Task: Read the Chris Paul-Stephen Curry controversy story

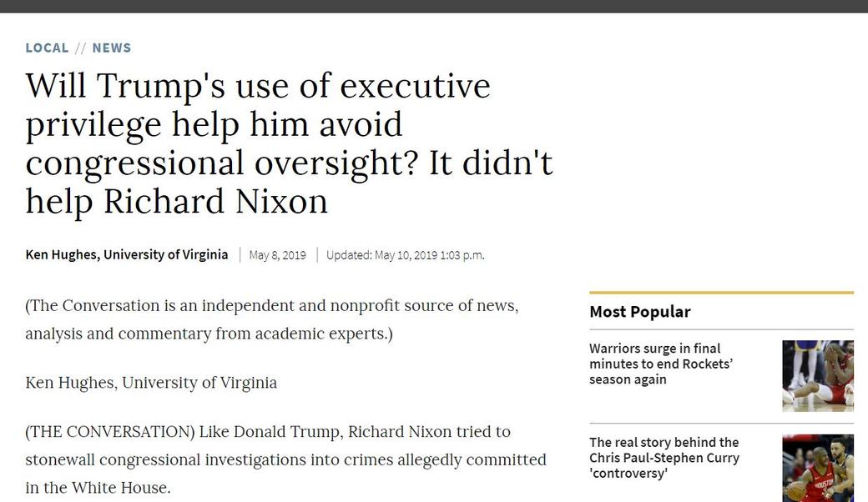Action: tap(664, 458)
